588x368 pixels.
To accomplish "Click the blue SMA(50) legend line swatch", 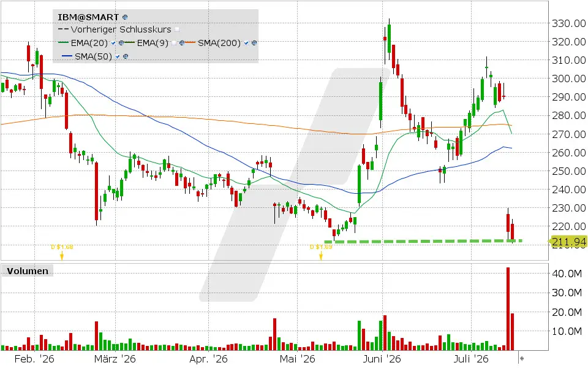I will [67, 56].
